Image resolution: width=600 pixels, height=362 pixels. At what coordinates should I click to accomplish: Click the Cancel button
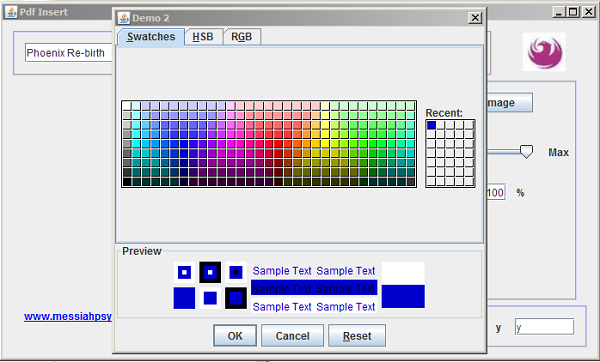292,336
